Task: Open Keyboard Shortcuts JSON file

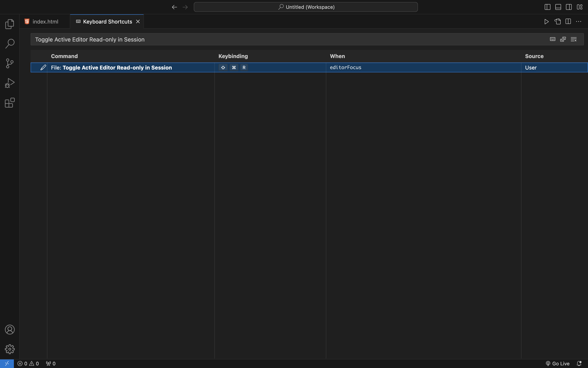Action: pyautogui.click(x=558, y=22)
